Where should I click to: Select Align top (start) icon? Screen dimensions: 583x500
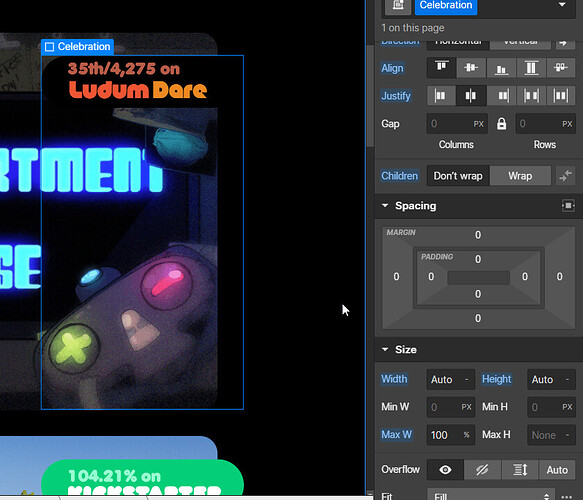click(x=441, y=68)
